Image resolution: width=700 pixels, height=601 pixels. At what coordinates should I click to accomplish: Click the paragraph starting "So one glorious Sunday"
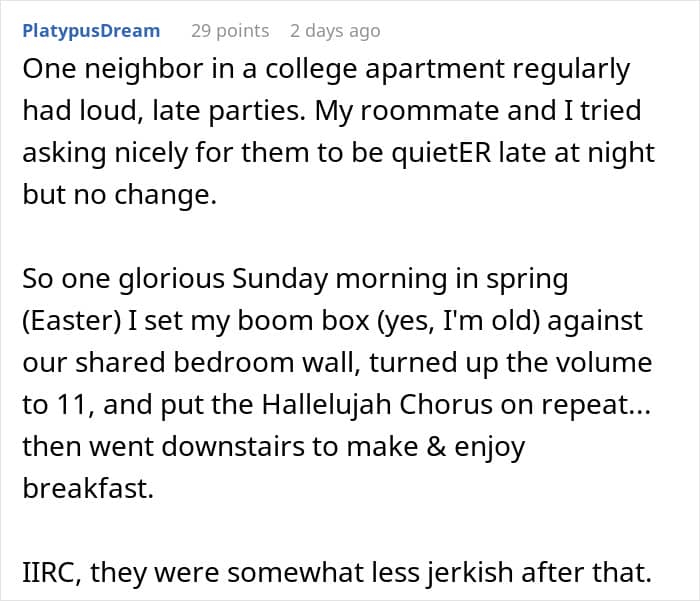tap(337, 383)
